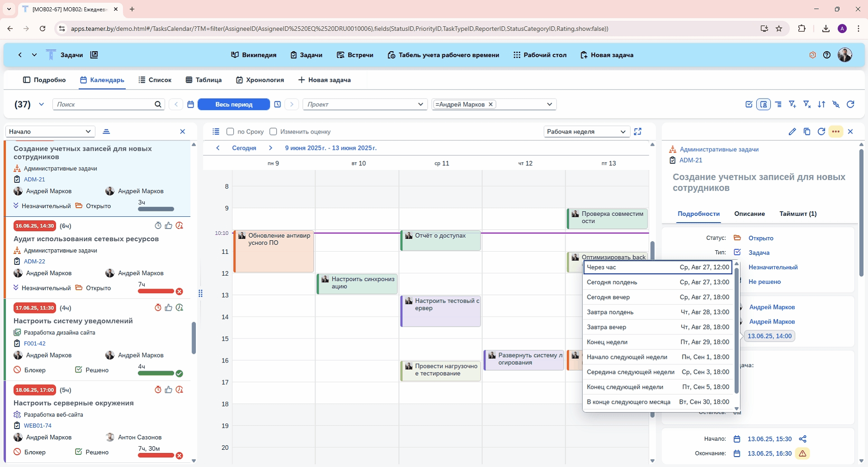Click the copy task icon in details panel

point(807,132)
